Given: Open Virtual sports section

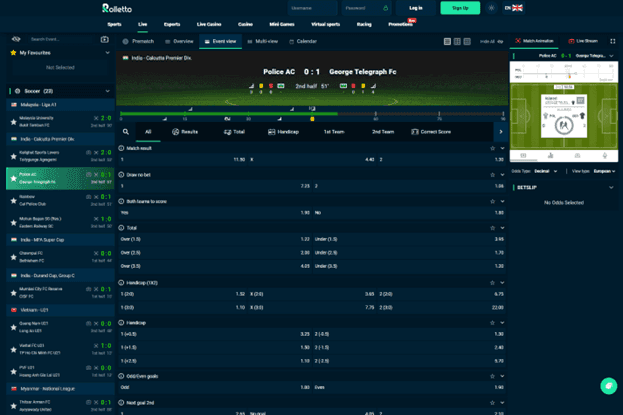Looking at the screenshot, I should 325,24.
